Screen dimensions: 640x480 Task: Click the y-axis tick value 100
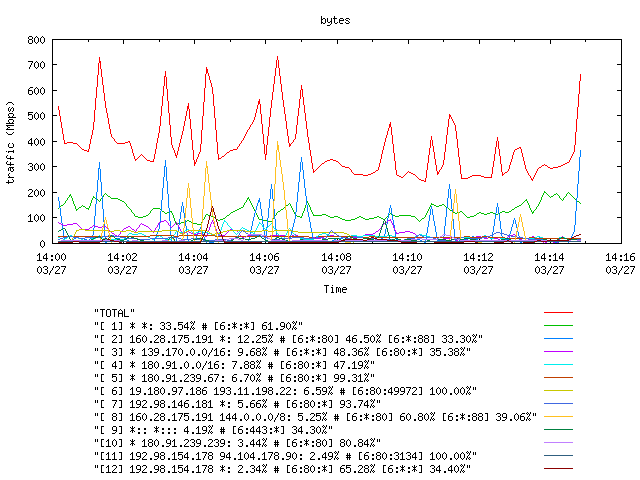point(36,218)
